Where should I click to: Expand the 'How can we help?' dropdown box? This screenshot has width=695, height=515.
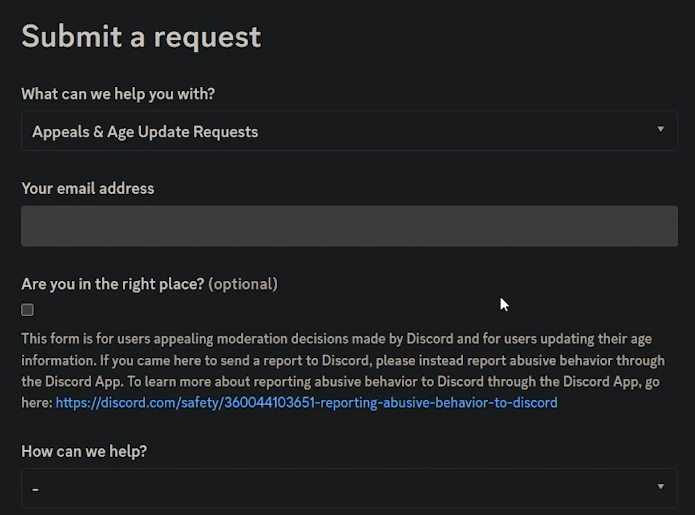click(x=349, y=488)
